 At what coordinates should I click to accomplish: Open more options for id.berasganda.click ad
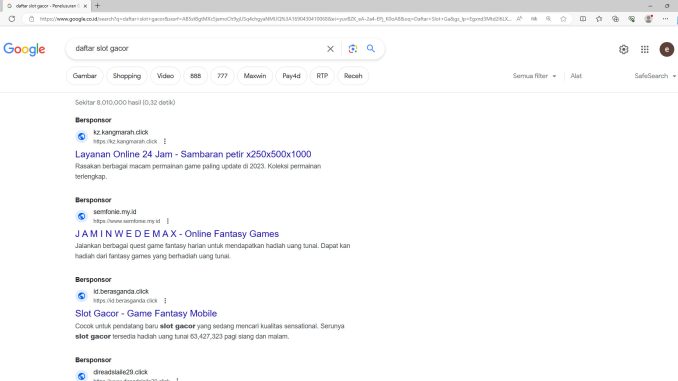[x=165, y=301]
